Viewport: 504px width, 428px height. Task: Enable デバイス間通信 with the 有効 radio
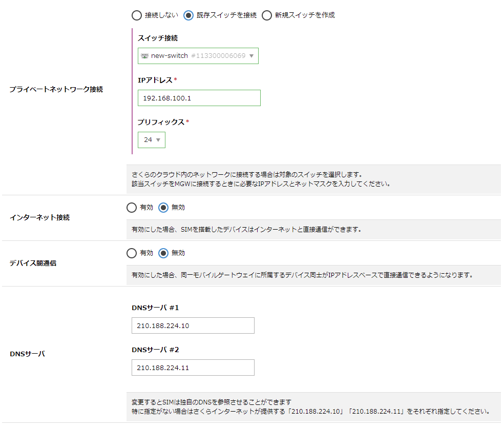point(132,253)
